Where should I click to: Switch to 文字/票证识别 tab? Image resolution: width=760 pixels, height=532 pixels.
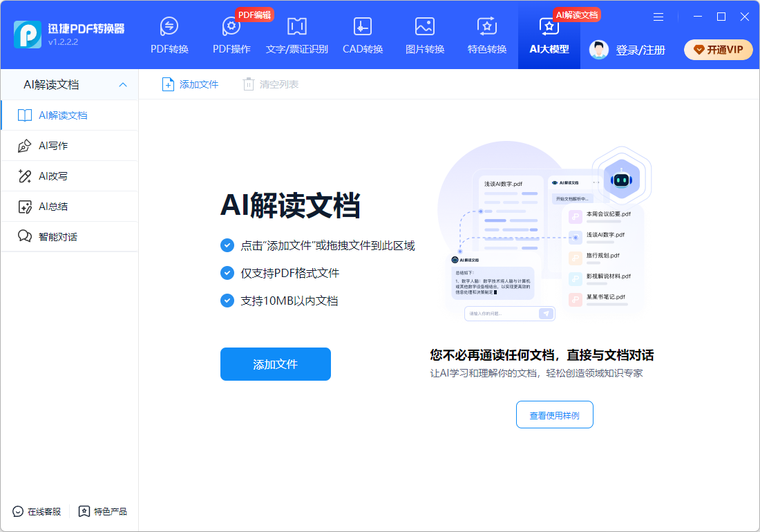296,35
